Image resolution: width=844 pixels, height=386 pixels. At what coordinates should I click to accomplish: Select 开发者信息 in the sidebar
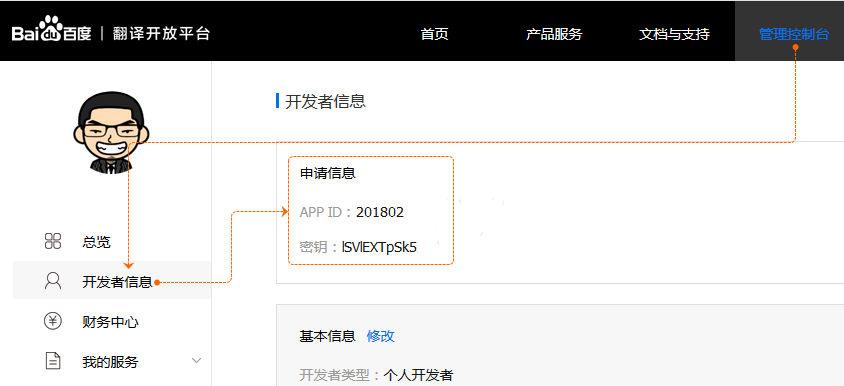[117, 282]
